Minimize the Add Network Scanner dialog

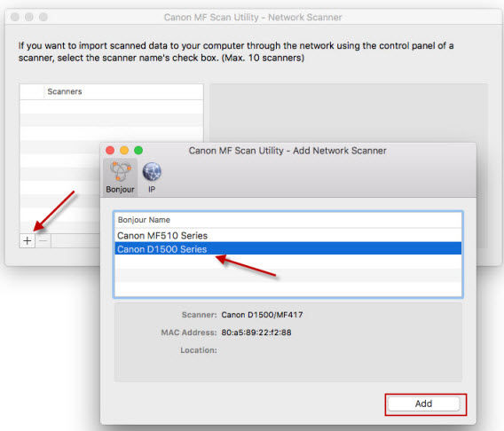tap(124, 150)
